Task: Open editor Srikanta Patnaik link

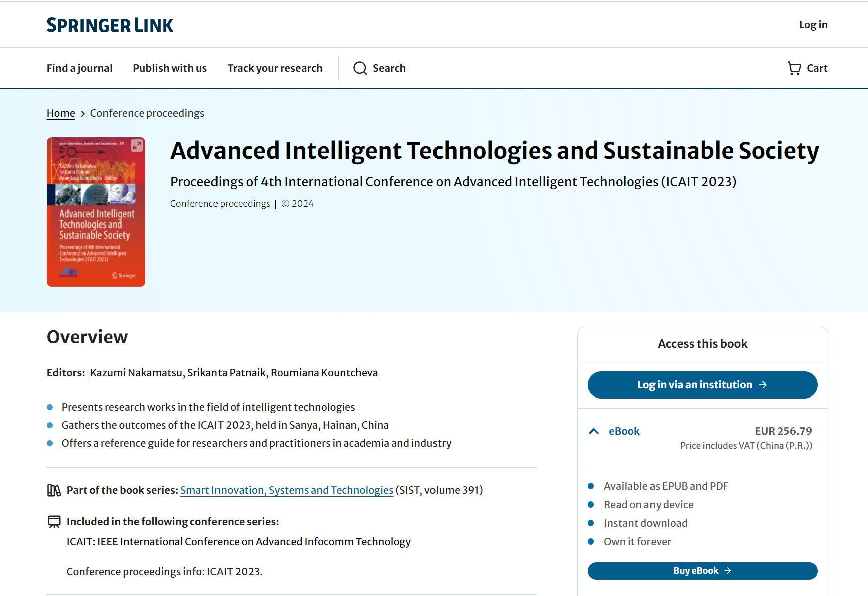Action: [227, 373]
